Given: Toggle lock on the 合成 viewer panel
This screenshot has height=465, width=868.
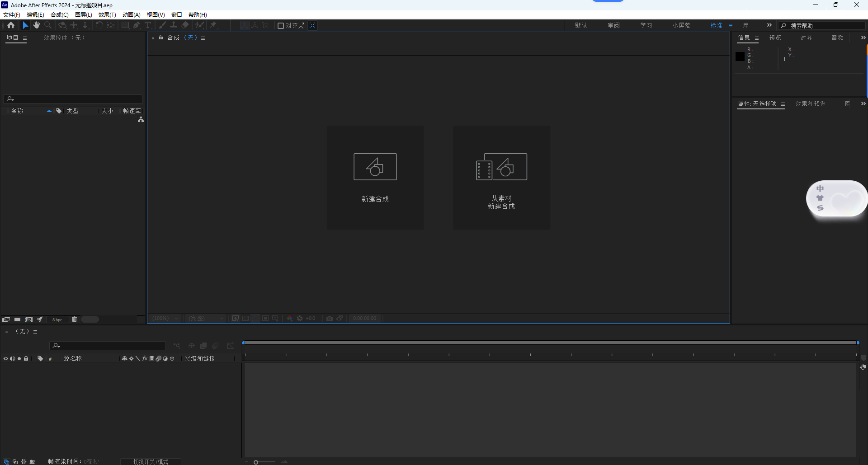Looking at the screenshot, I should [161, 38].
